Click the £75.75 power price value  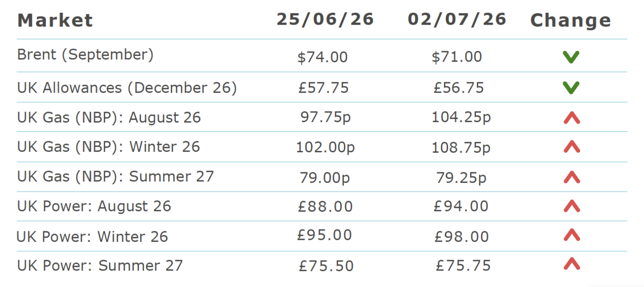pyautogui.click(x=463, y=266)
